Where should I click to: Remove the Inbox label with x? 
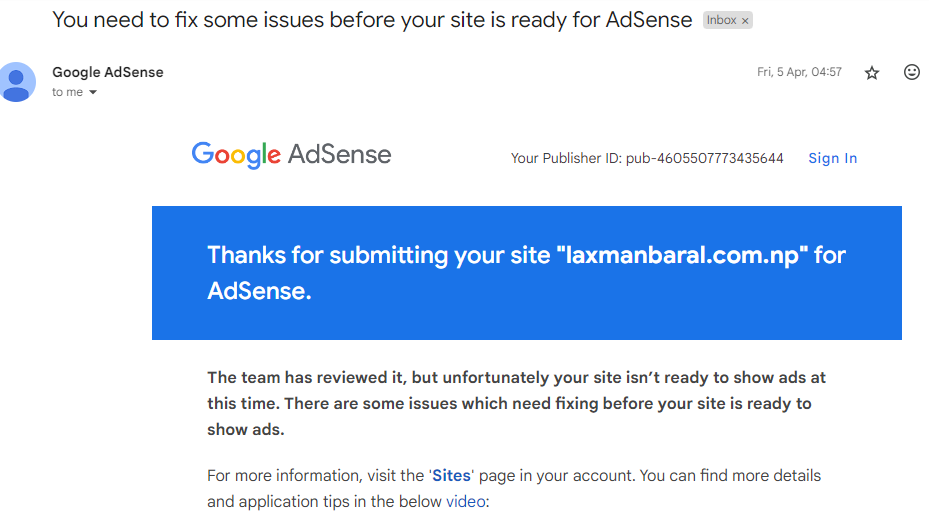[x=745, y=20]
